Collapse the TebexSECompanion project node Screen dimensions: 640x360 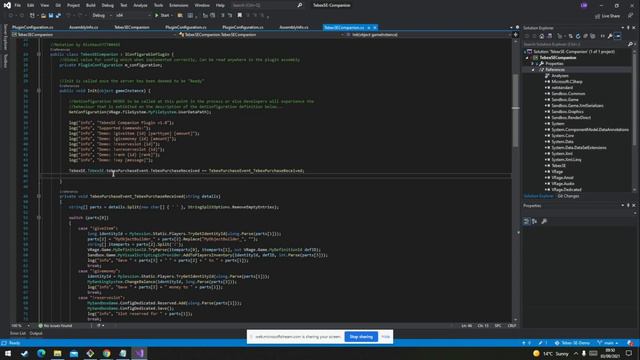tap(527, 58)
